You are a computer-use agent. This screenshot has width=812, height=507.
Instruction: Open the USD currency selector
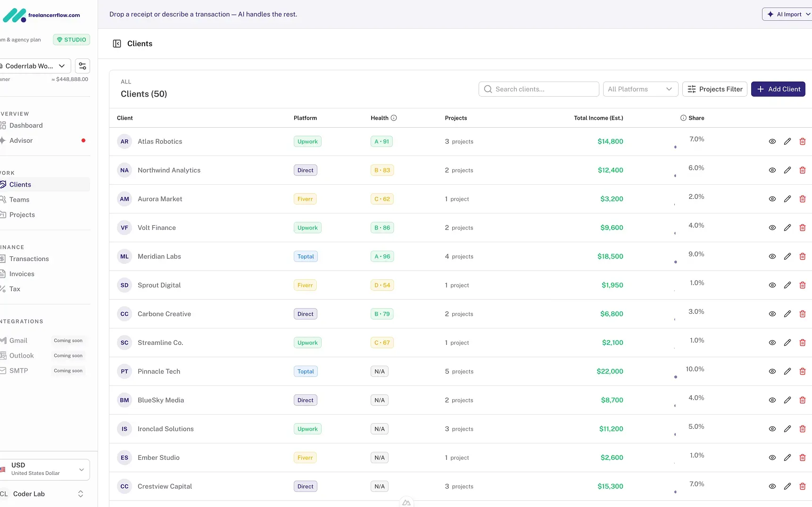(x=46, y=469)
